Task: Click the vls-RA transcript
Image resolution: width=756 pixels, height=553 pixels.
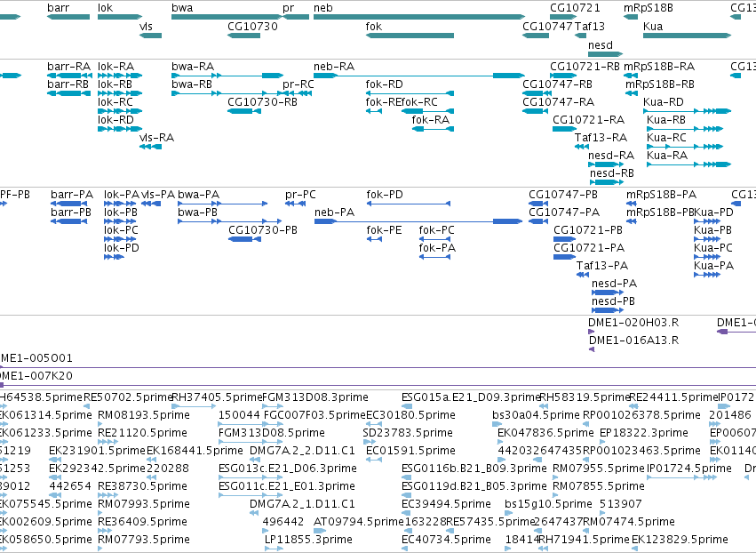Action: click(150, 147)
